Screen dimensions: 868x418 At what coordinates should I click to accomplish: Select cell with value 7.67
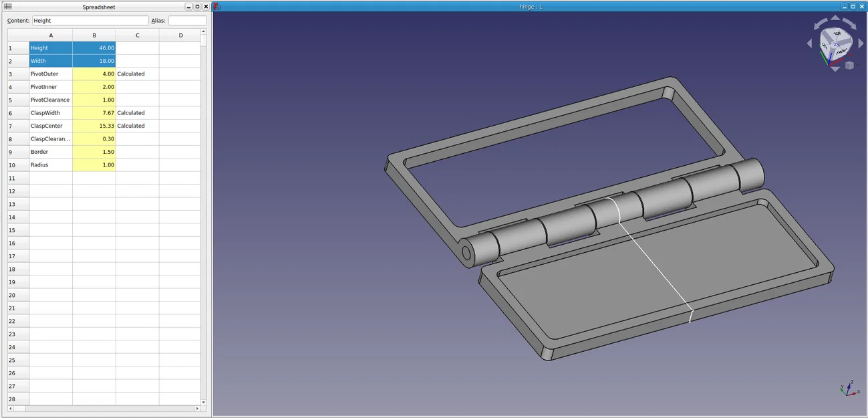[x=94, y=113]
